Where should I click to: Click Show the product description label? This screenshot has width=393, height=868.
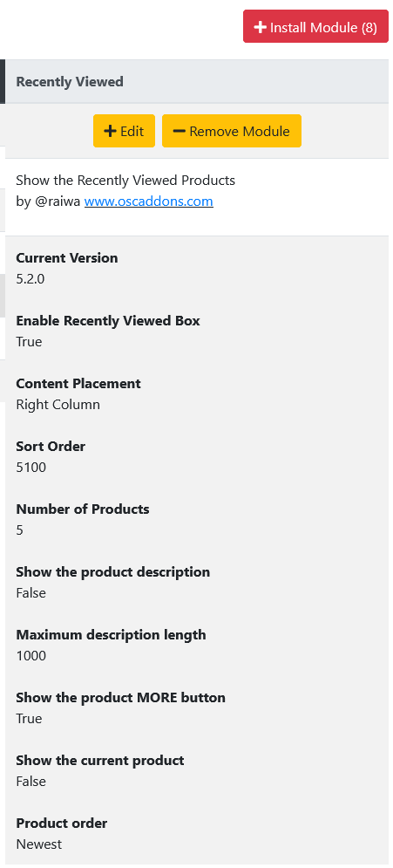(x=112, y=572)
